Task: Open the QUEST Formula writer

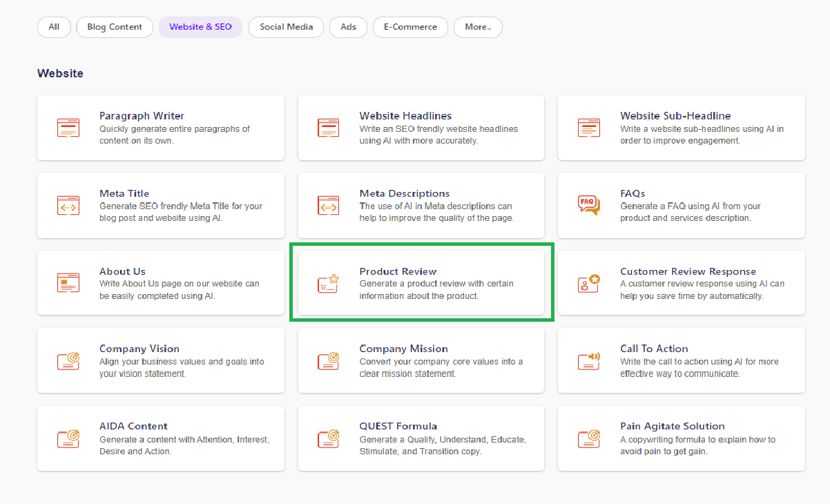Action: (x=421, y=438)
